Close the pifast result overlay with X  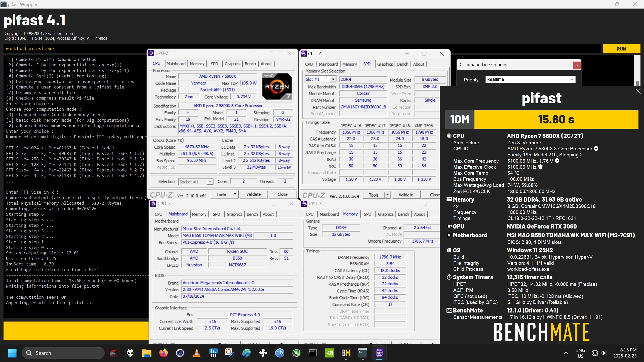point(638,91)
